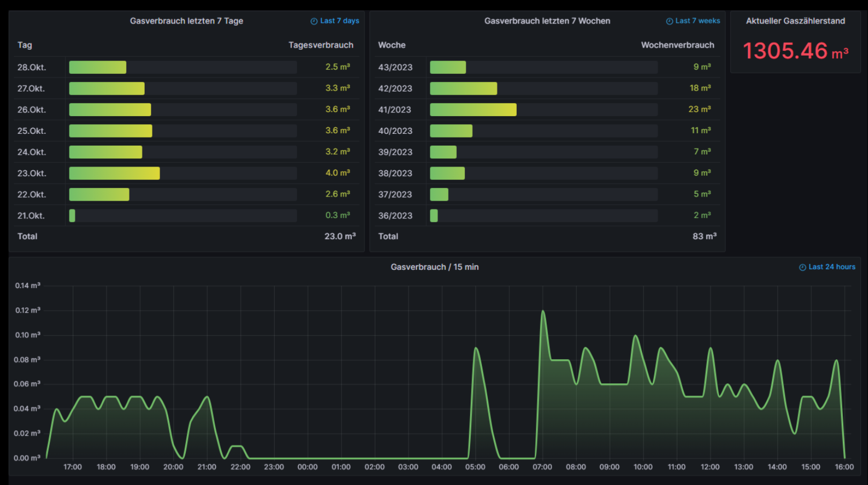Open the Gasverbrauch / 15 min panel title menu
Viewport: 868px width, 485px height.
tap(435, 267)
